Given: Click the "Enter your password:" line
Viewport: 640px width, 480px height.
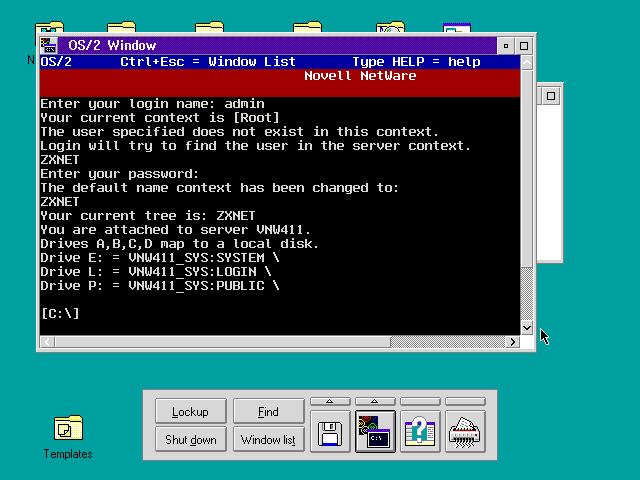Looking at the screenshot, I should click(x=120, y=174).
